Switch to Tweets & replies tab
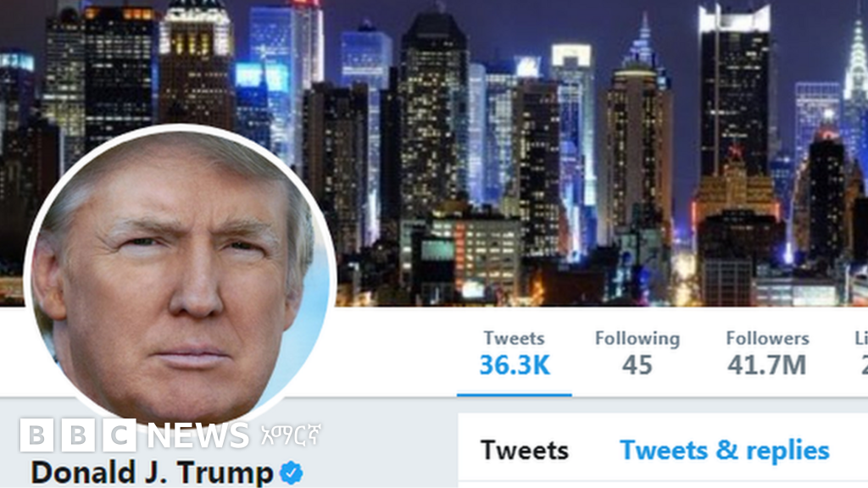The width and height of the screenshot is (868, 488). pos(725,451)
